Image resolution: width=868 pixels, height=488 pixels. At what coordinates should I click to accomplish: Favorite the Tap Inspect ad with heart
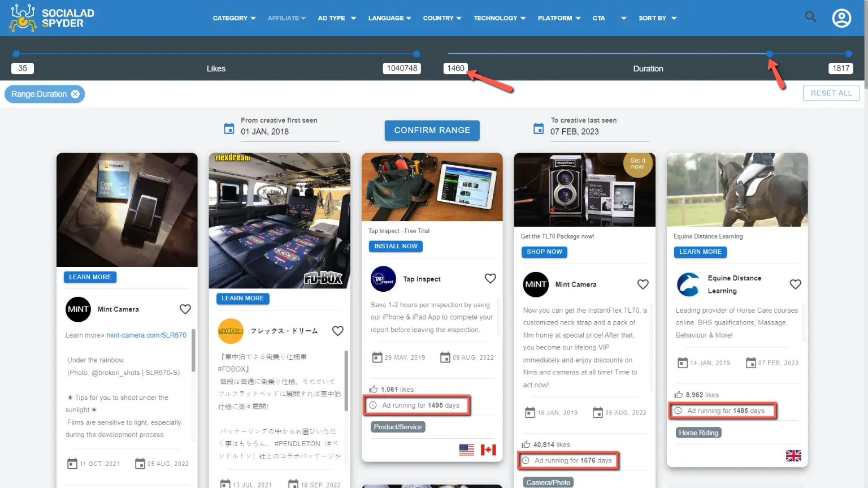pos(490,278)
